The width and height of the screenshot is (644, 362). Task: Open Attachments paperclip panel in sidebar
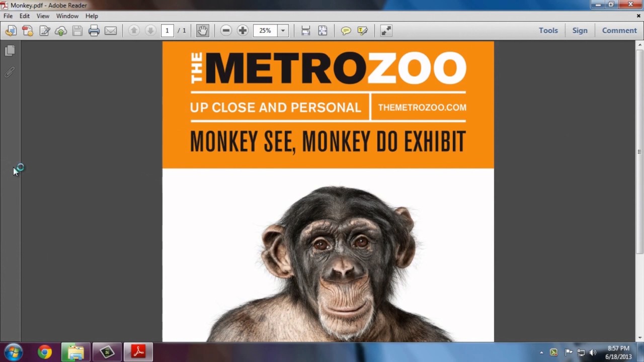10,72
